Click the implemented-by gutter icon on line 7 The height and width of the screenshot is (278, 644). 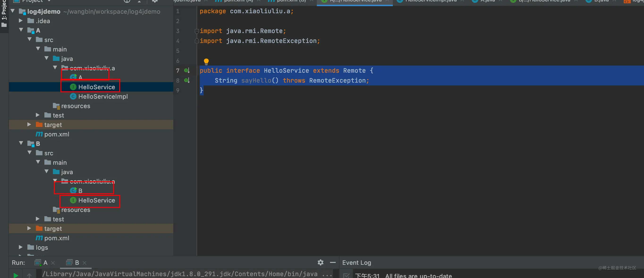187,71
